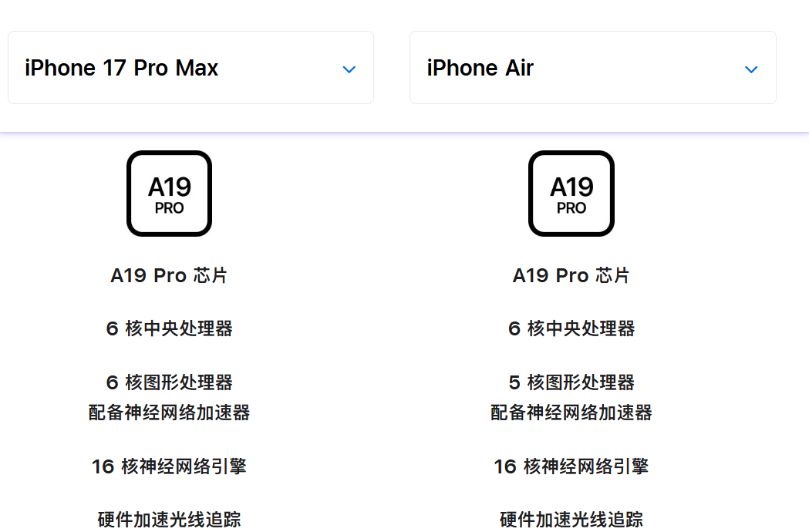
Task: Open the iPhone Air model dropdown
Action: [x=593, y=68]
